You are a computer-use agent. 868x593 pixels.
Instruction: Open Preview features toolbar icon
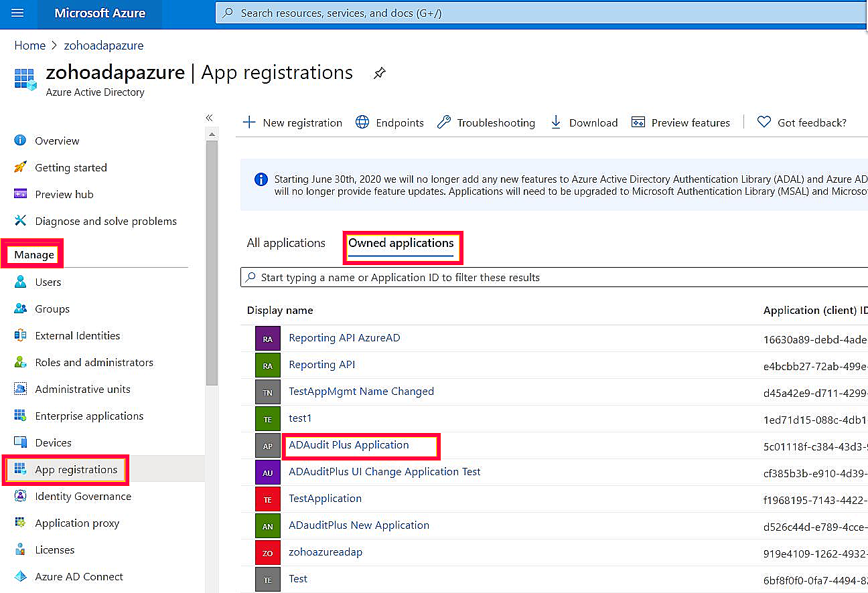point(638,122)
